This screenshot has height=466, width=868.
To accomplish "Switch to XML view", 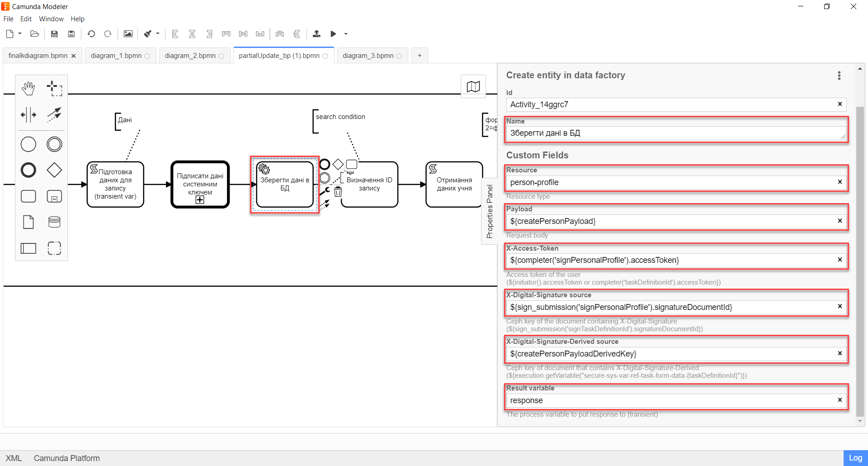I will click(14, 458).
